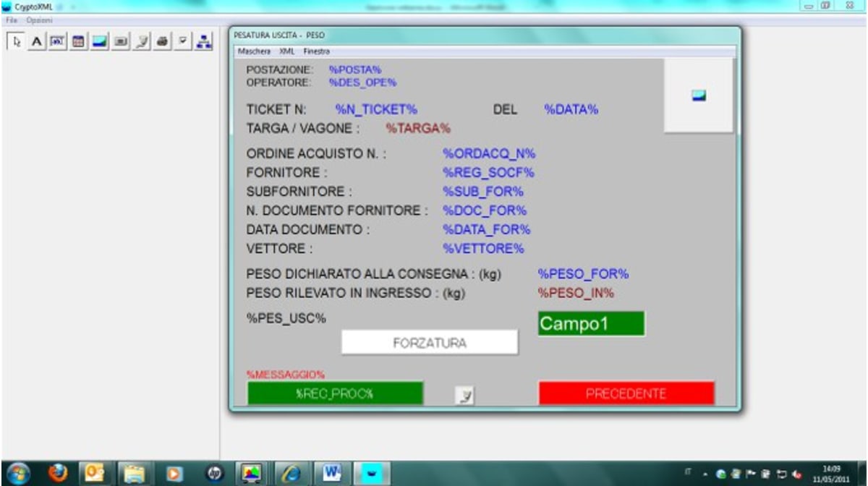Click the 'POSTAZIONE:' label
Viewport: 868px width, 486px height.
pos(280,69)
